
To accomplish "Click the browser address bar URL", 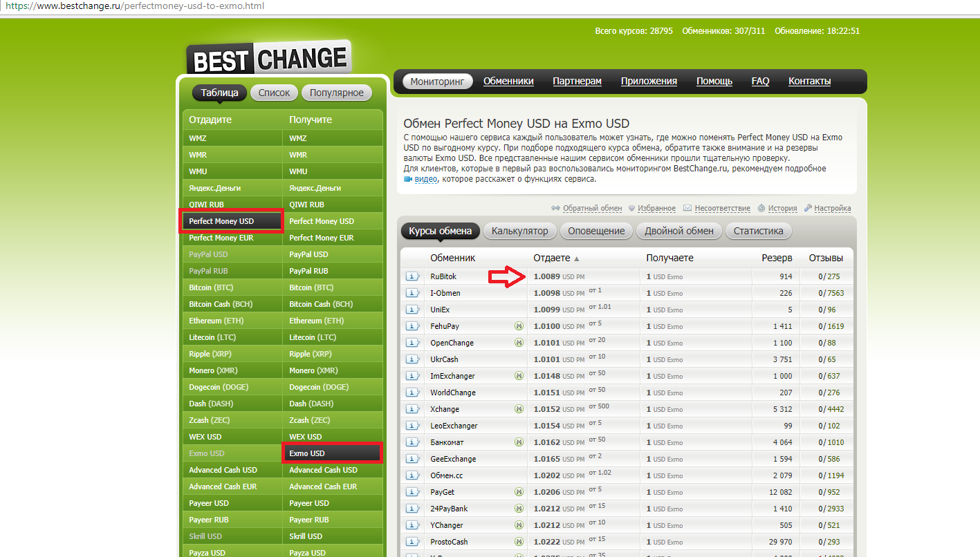I will coord(134,6).
